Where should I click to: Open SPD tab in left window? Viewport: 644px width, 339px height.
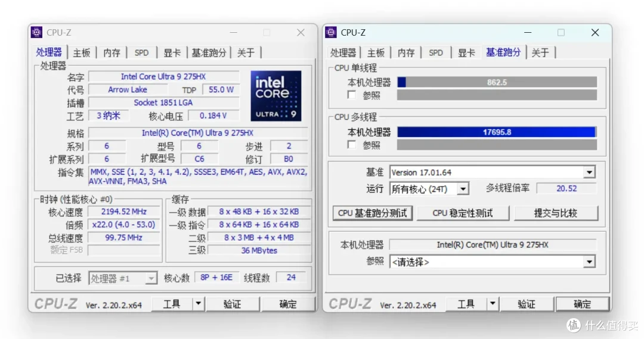[141, 53]
